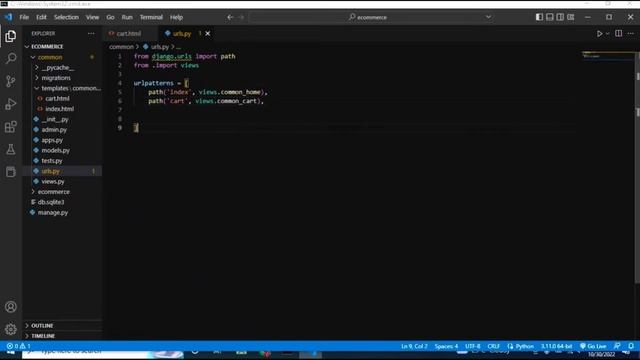640x360 pixels.
Task: Open the Run and Debug view
Action: 11,104
